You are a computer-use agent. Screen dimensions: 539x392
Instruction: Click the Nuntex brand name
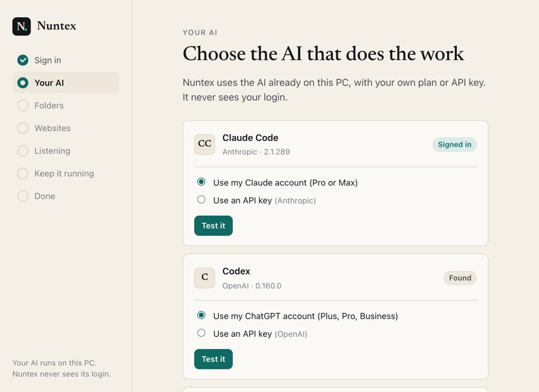pos(57,26)
